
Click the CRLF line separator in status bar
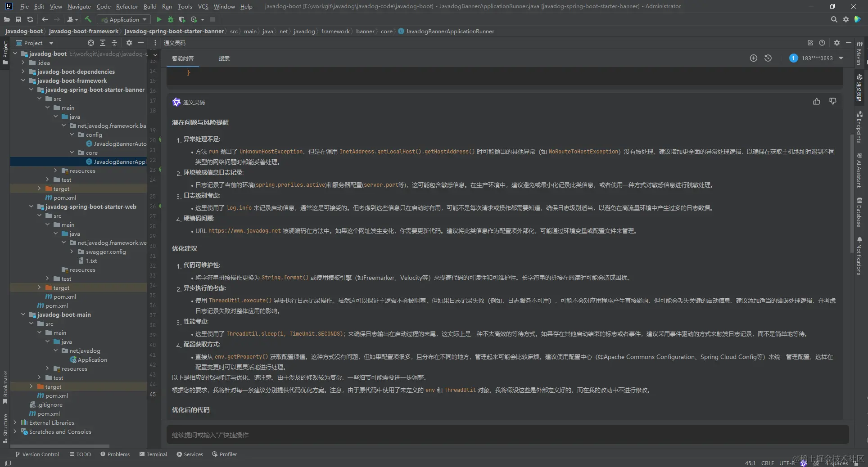pos(768,463)
